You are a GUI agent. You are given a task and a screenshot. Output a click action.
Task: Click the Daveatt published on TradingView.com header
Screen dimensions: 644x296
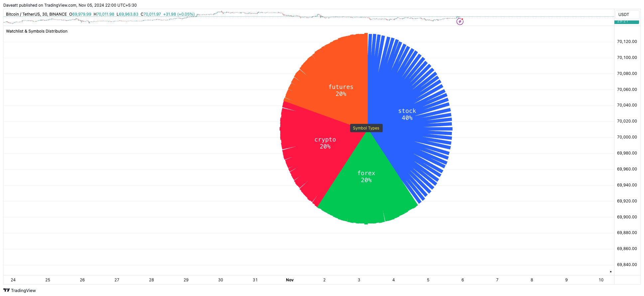[70, 5]
